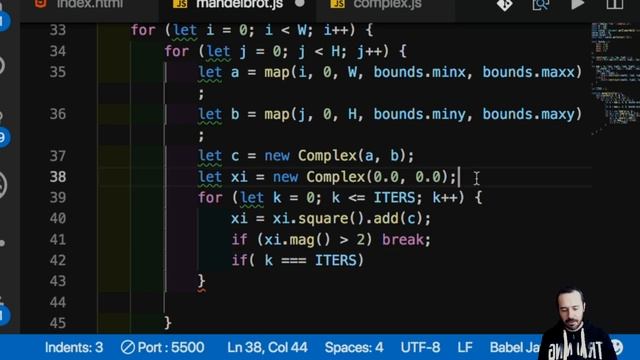This screenshot has height=360, width=640.
Task: Click Port : 5500 live server status
Action: coord(162,347)
